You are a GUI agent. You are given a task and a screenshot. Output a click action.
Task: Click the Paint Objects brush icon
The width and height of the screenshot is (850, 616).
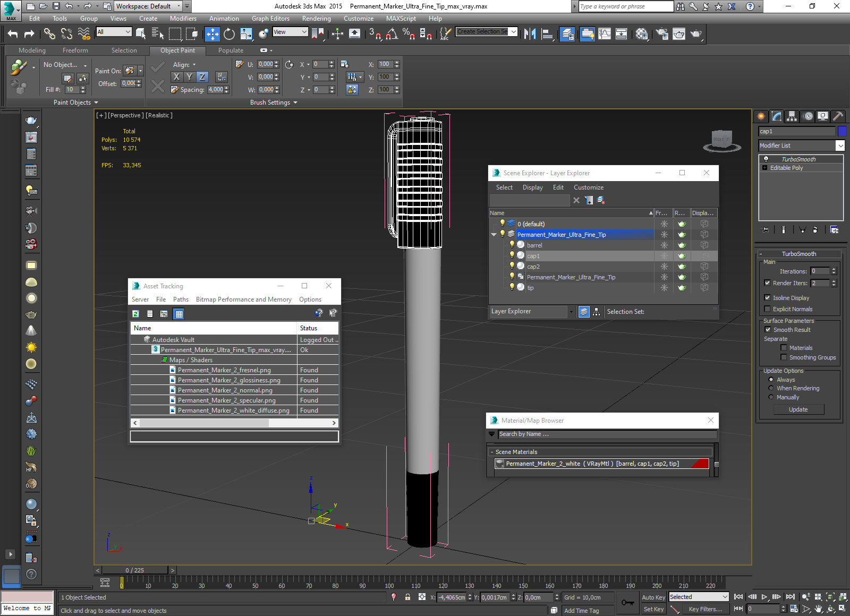(x=19, y=67)
